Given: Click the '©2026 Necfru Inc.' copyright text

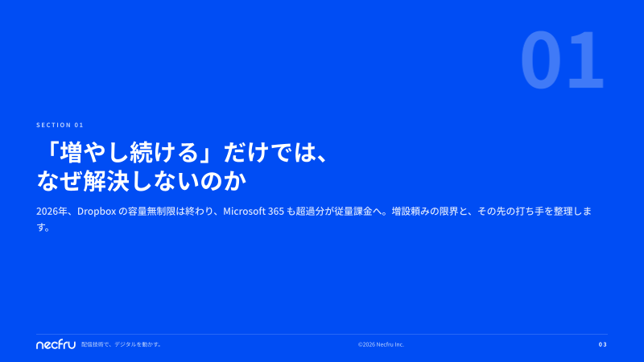Looking at the screenshot, I should pos(381,344).
